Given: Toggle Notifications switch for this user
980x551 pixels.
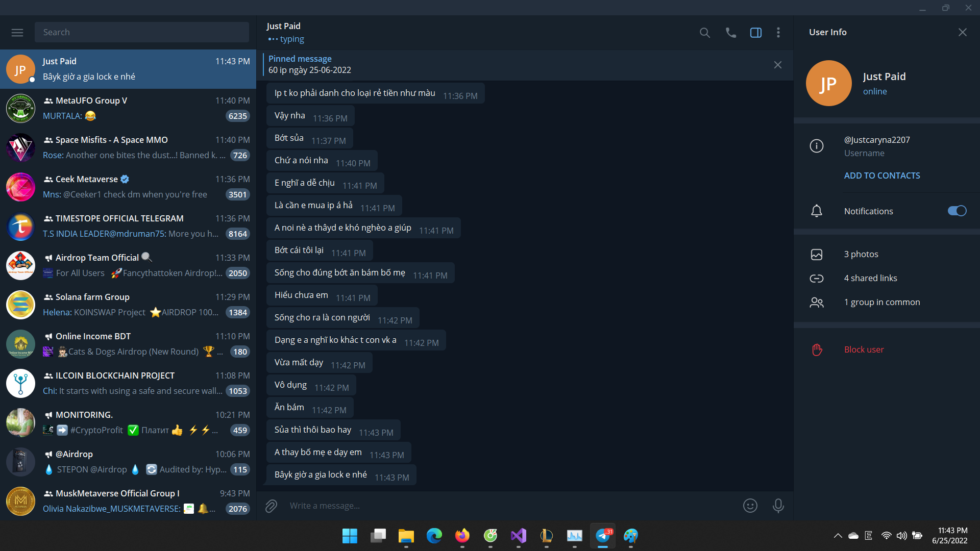Looking at the screenshot, I should coord(957,211).
